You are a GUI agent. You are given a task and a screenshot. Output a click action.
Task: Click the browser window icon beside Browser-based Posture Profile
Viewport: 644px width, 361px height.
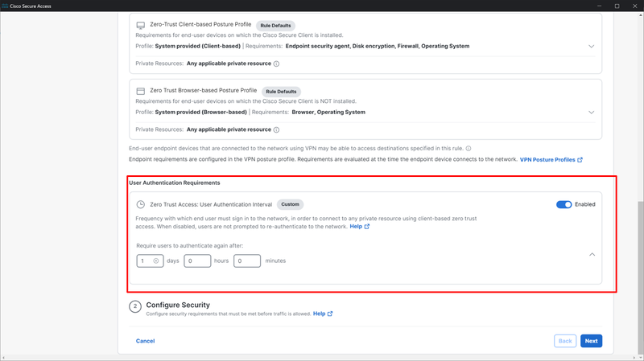(x=140, y=91)
